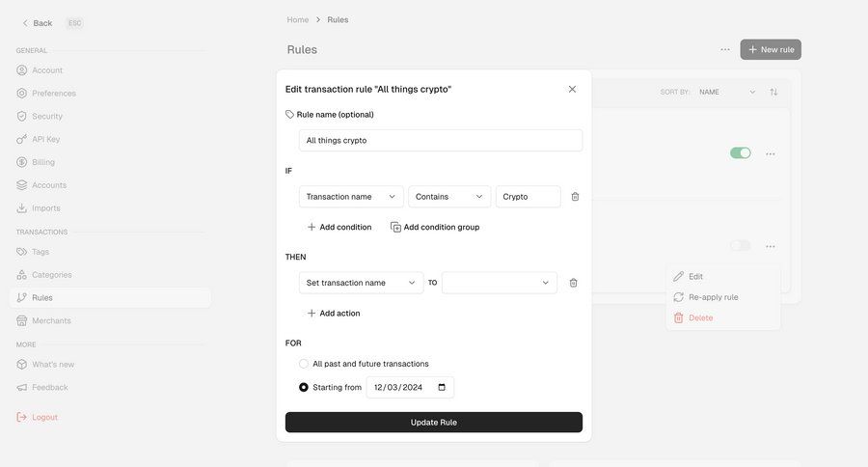Image resolution: width=868 pixels, height=467 pixels.
Task: Click the API Key key icon
Action: coord(21,139)
